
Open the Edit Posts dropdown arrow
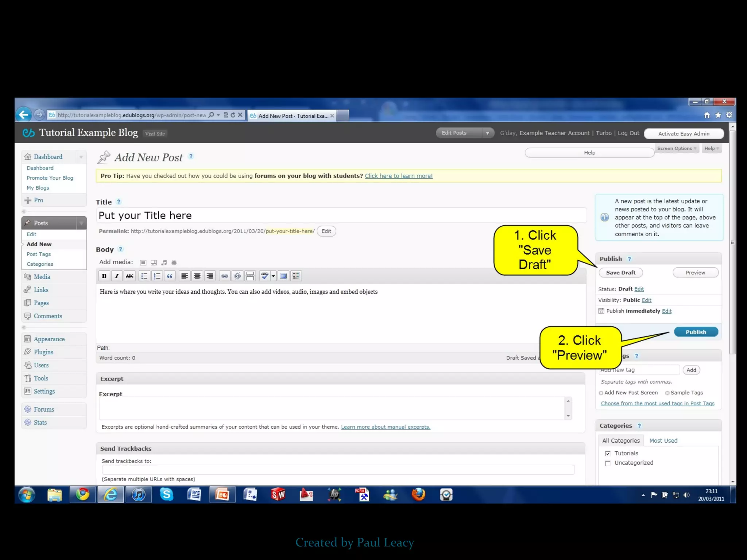(x=487, y=133)
